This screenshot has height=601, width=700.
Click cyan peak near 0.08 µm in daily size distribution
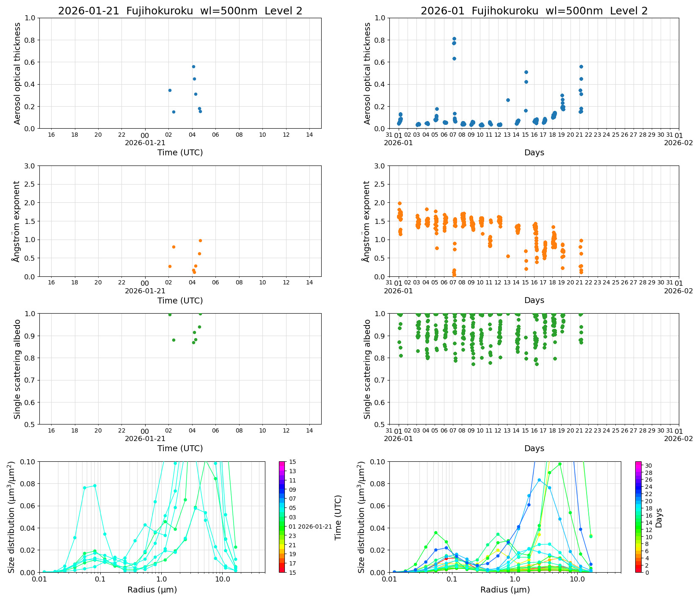[x=95, y=485]
